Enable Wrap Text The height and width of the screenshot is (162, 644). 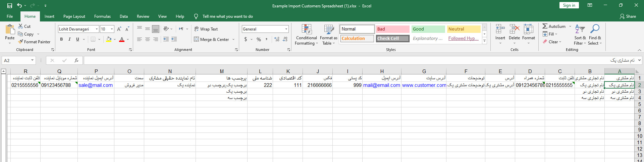[x=206, y=29]
